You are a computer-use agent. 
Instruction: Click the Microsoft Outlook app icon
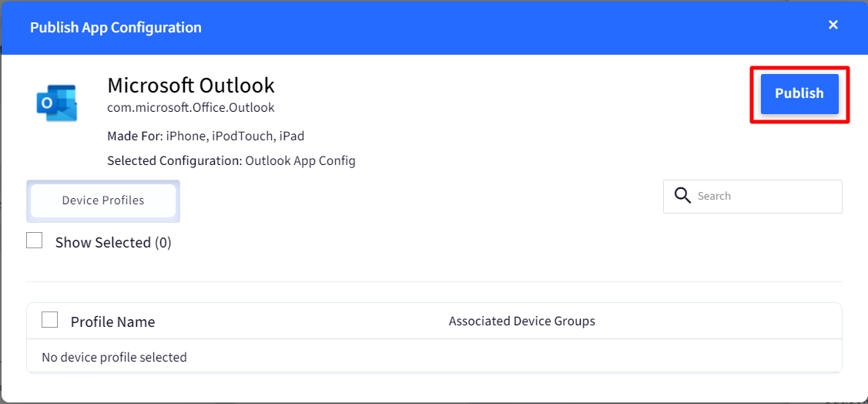click(57, 103)
